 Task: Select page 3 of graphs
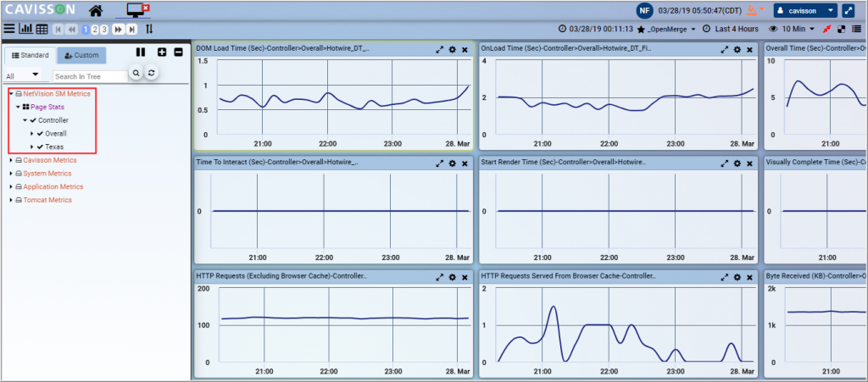[x=103, y=30]
